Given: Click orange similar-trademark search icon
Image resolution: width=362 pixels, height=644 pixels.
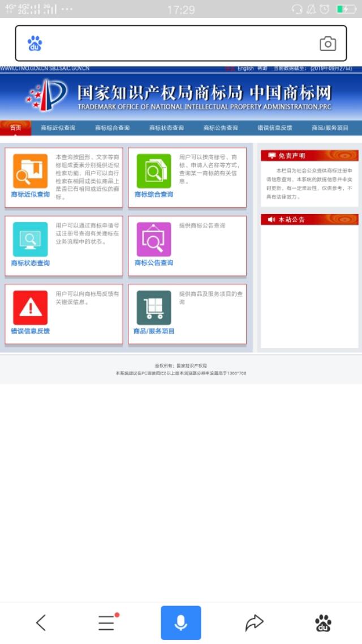Looking at the screenshot, I should pos(31,171).
